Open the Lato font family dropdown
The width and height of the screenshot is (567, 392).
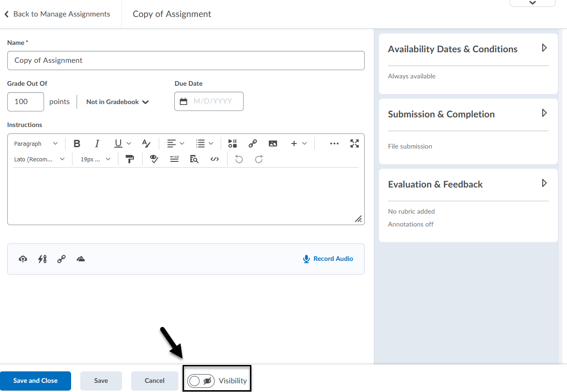click(40, 159)
